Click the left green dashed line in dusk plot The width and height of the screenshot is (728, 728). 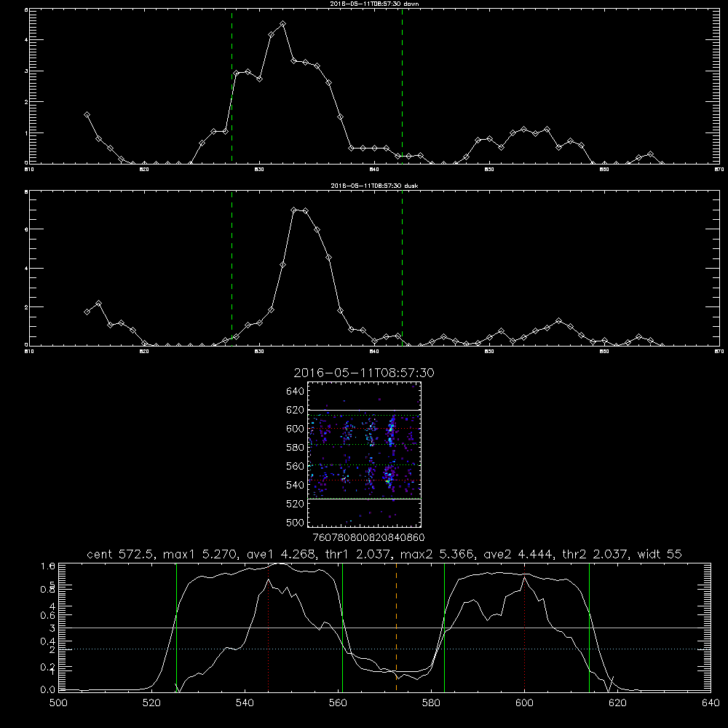pyautogui.click(x=232, y=268)
